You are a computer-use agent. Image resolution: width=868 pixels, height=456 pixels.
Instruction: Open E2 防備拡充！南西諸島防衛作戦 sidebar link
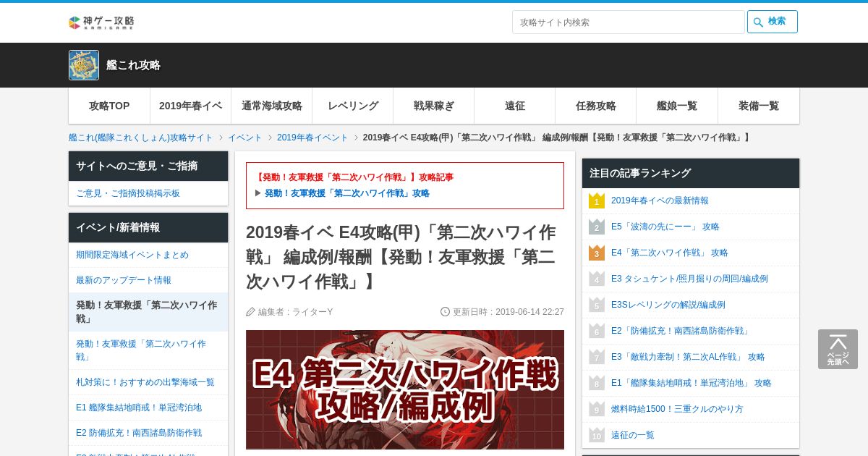coord(148,433)
